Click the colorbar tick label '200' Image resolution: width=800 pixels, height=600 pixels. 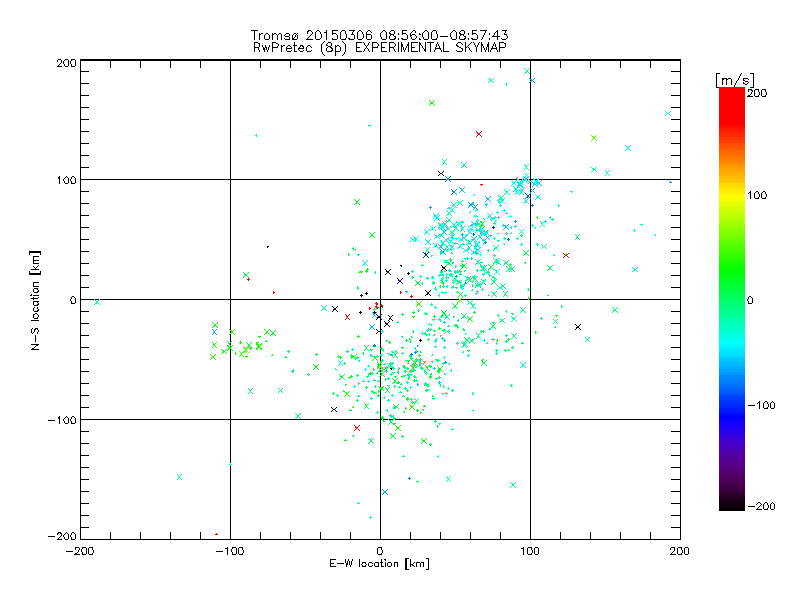pyautogui.click(x=757, y=93)
